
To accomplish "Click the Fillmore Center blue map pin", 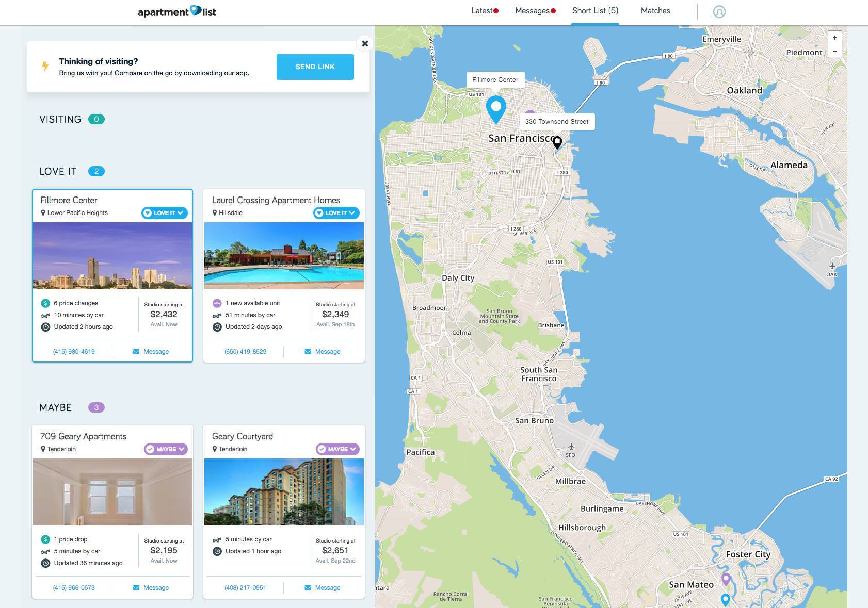I will pos(496,109).
